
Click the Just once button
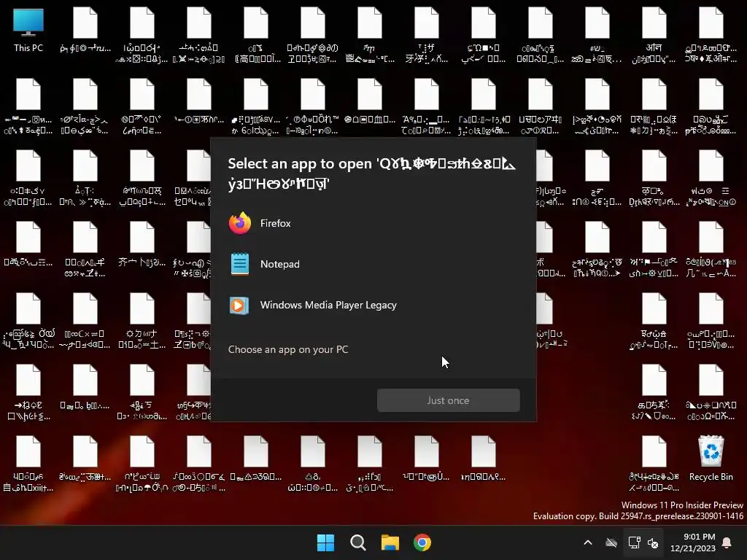point(449,400)
